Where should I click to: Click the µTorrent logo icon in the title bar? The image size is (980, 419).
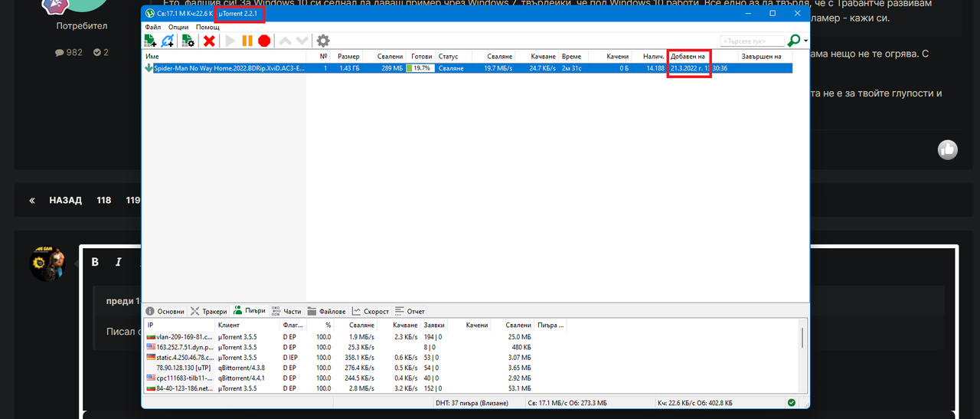point(150,14)
